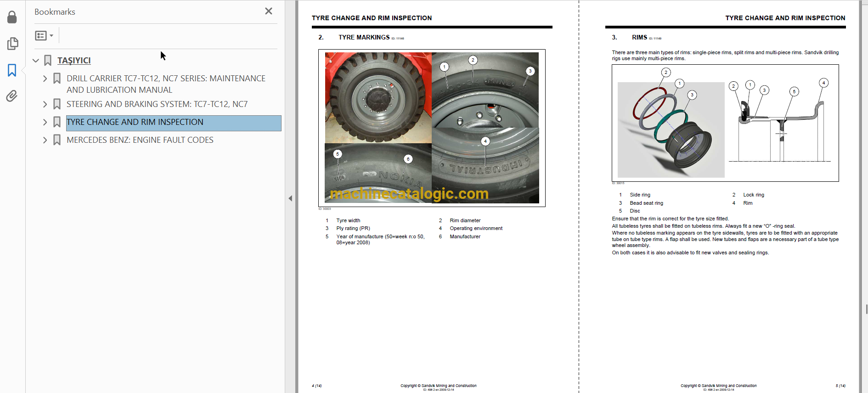Open MERCEDES BENZ: ENGINE FAULT CODES bookmark
Image resolution: width=868 pixels, height=393 pixels.
click(140, 140)
